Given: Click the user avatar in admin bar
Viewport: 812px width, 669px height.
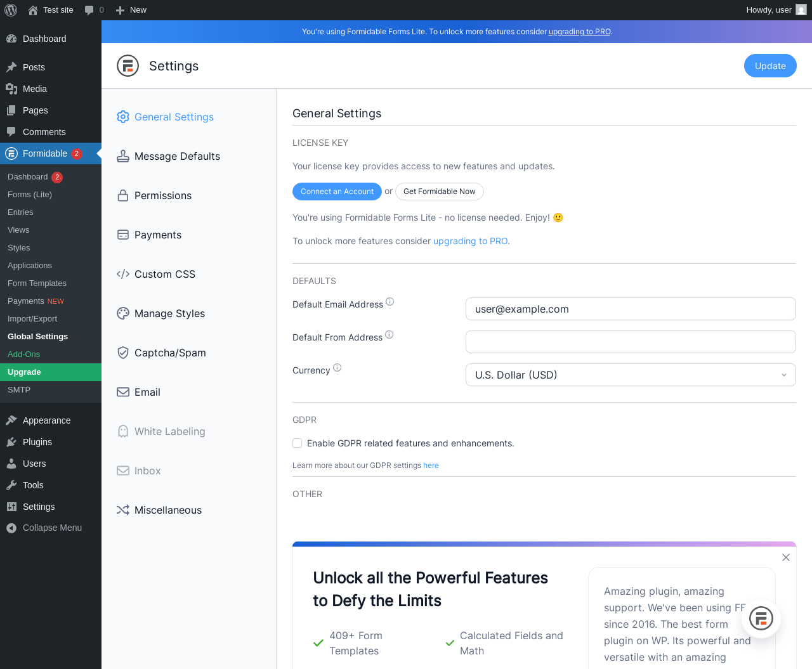Looking at the screenshot, I should click(801, 10).
